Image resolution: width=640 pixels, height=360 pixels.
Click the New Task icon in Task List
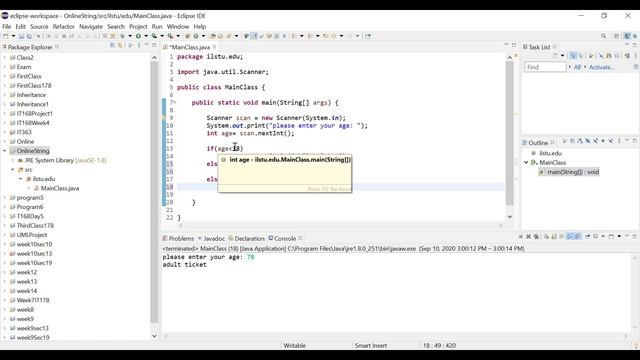point(555,56)
